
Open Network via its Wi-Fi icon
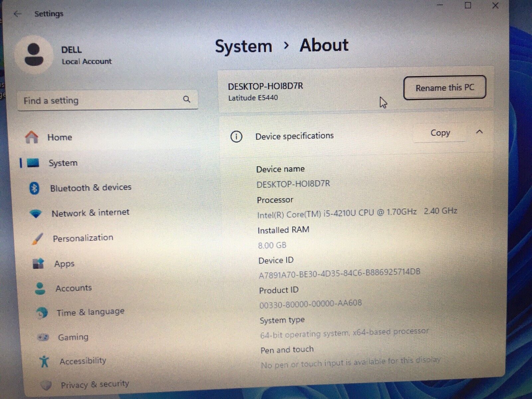click(x=36, y=213)
